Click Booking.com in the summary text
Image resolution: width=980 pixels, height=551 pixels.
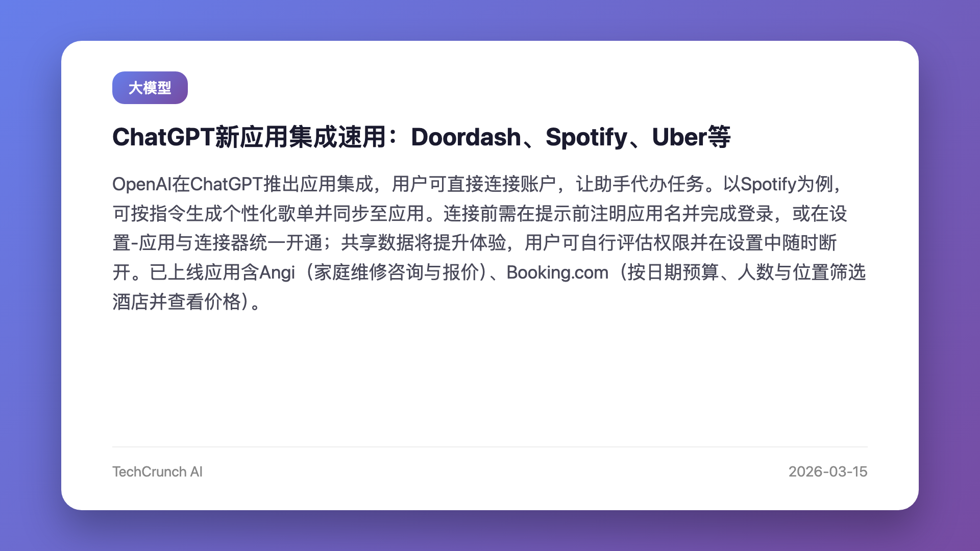coord(557,272)
